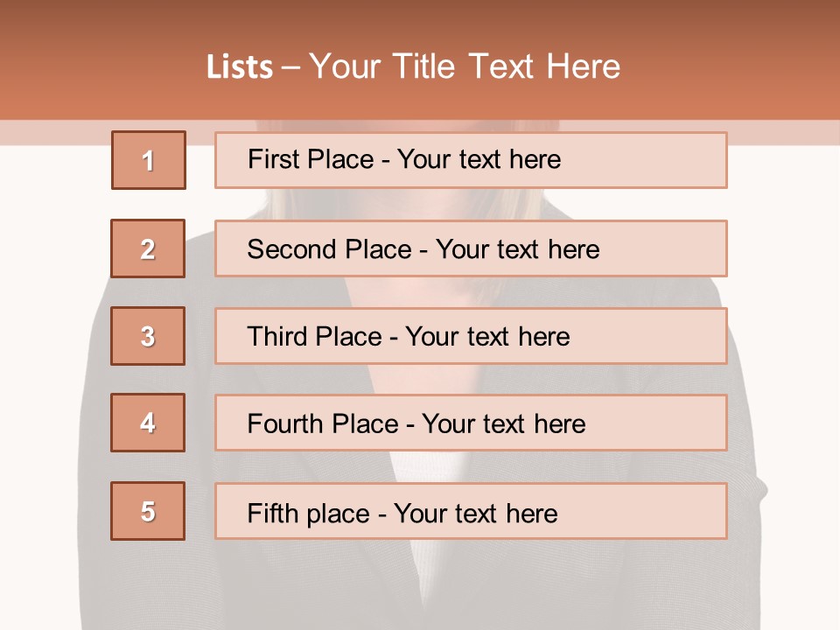This screenshot has width=840, height=630.
Task: Click the number 5 box
Action: click(148, 511)
